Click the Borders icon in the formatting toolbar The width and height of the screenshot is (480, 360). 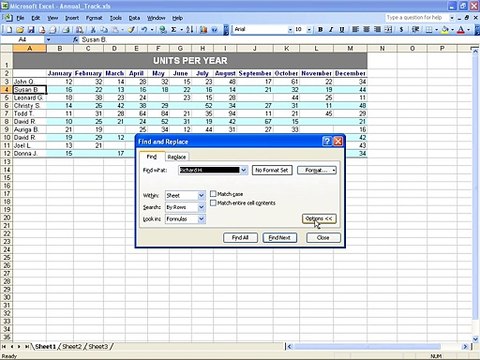[x=429, y=30]
